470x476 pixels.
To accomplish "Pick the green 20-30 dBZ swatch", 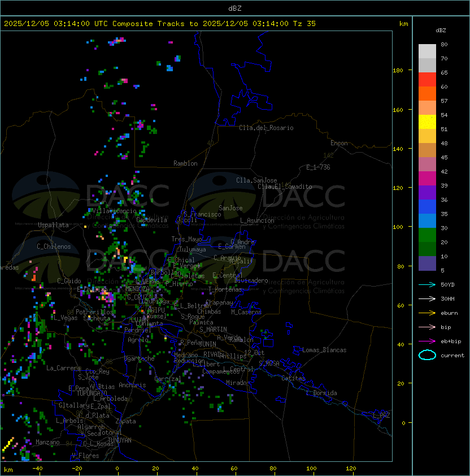I will pyautogui.click(x=427, y=235).
